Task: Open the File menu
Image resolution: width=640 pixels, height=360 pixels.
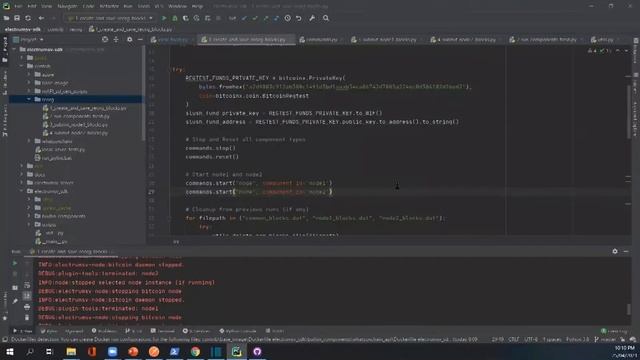Action: [18, 6]
